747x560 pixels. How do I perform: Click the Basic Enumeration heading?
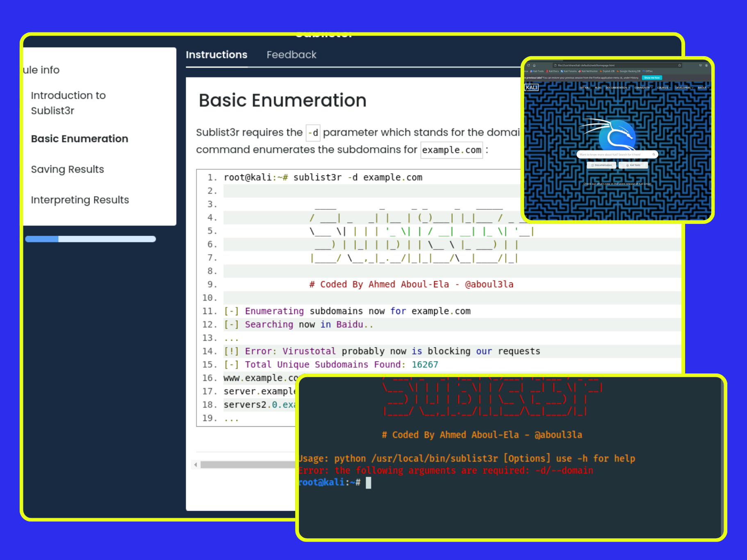282,100
